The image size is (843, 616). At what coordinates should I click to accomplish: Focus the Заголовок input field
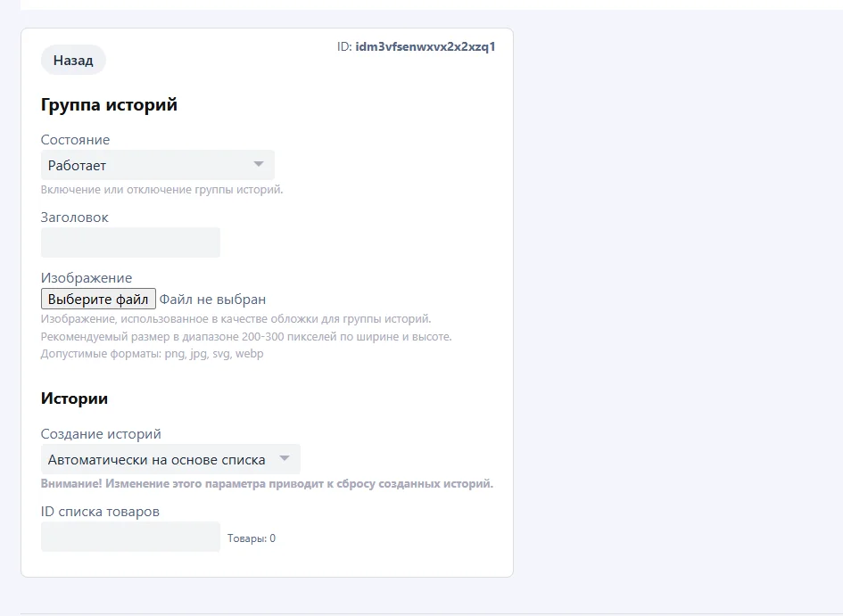pos(130,242)
